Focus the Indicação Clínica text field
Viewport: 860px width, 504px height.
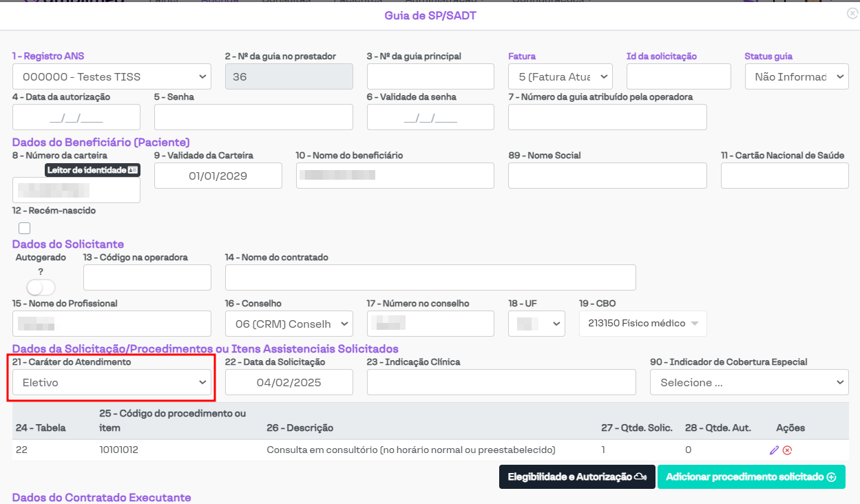[501, 382]
